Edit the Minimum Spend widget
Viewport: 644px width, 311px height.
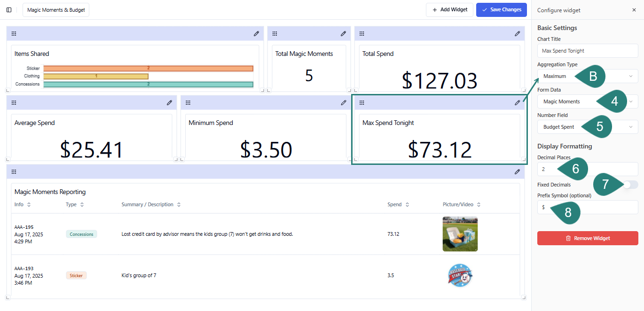(x=343, y=103)
